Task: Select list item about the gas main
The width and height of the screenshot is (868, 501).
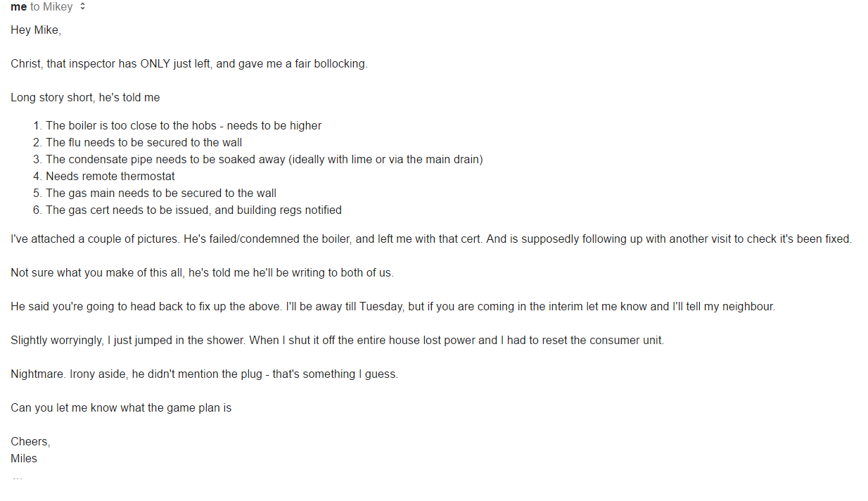Action: click(160, 194)
